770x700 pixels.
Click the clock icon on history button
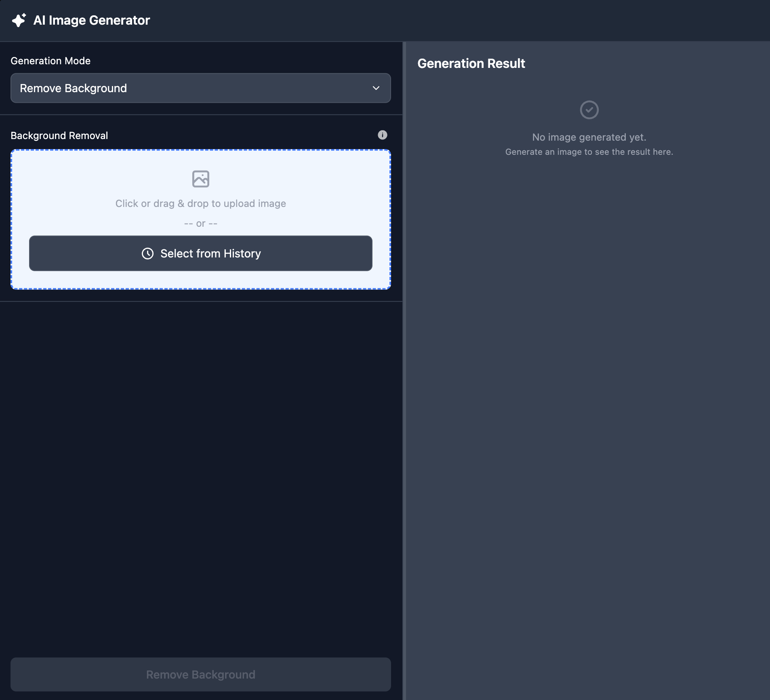(x=147, y=253)
